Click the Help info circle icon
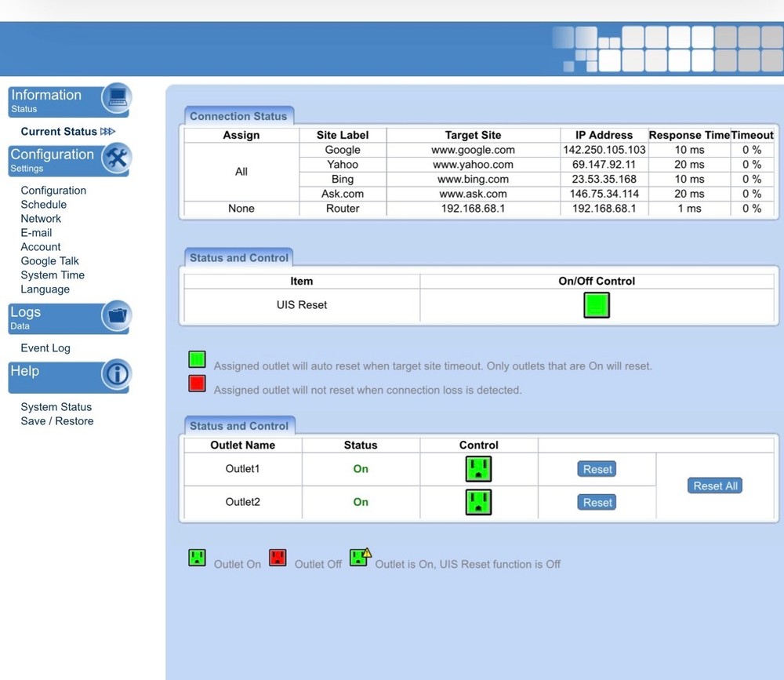The height and width of the screenshot is (680, 784). click(116, 375)
